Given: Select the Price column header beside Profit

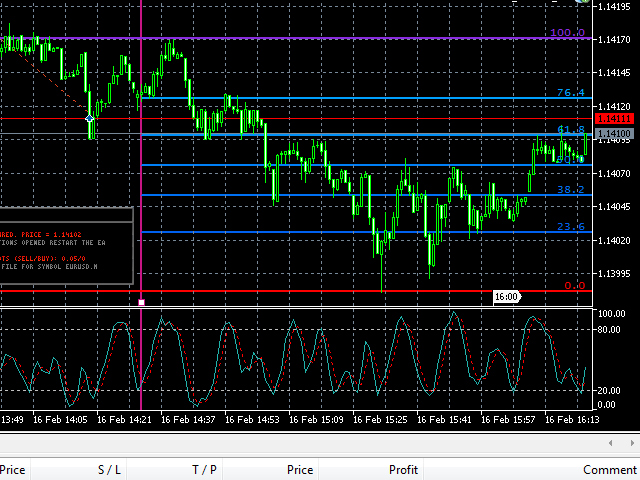Looking at the screenshot, I should pyautogui.click(x=300, y=470).
